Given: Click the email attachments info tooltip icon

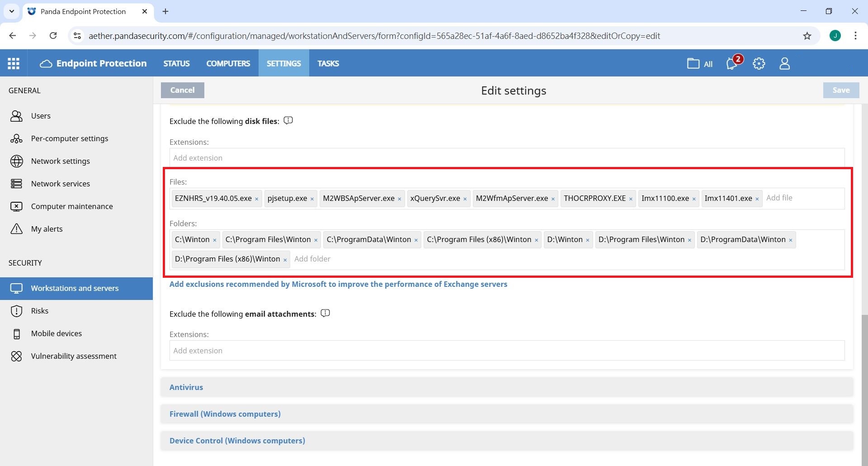Looking at the screenshot, I should [325, 314].
